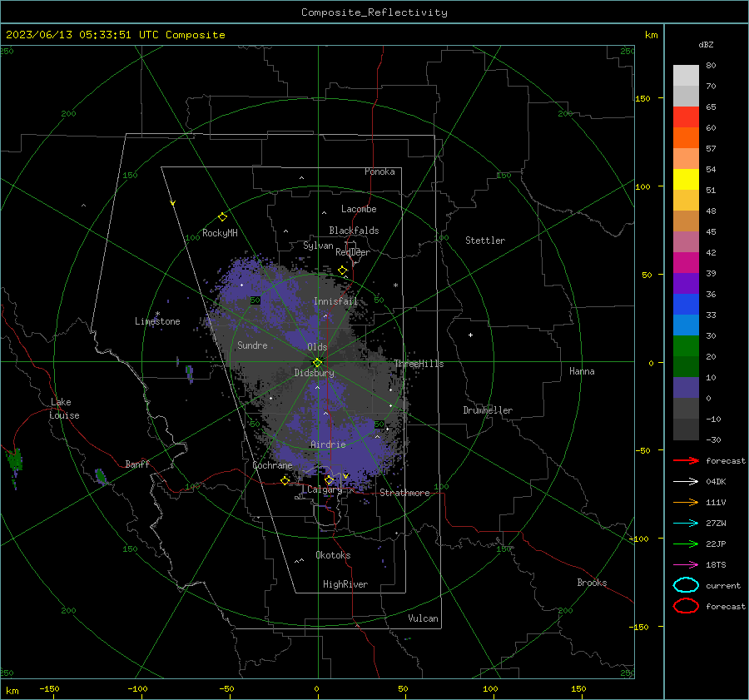
Task: Click the km unit label at top right
Action: pyautogui.click(x=651, y=35)
